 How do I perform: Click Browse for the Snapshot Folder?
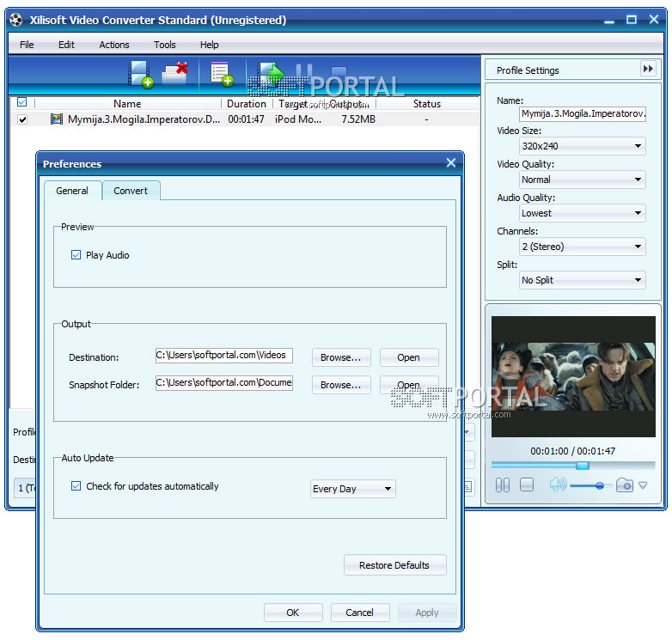(341, 385)
